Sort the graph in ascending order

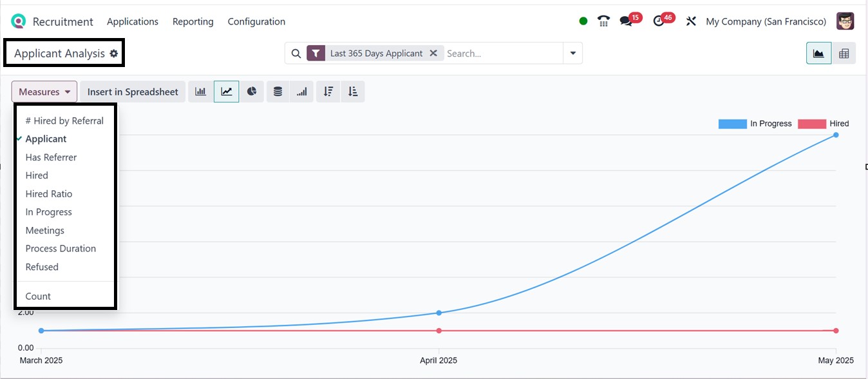point(353,92)
